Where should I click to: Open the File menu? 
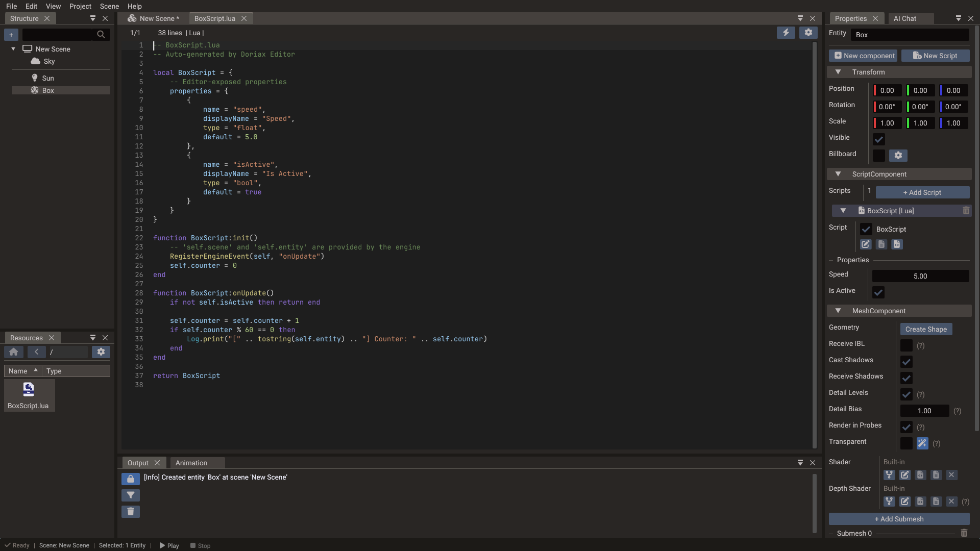[12, 6]
